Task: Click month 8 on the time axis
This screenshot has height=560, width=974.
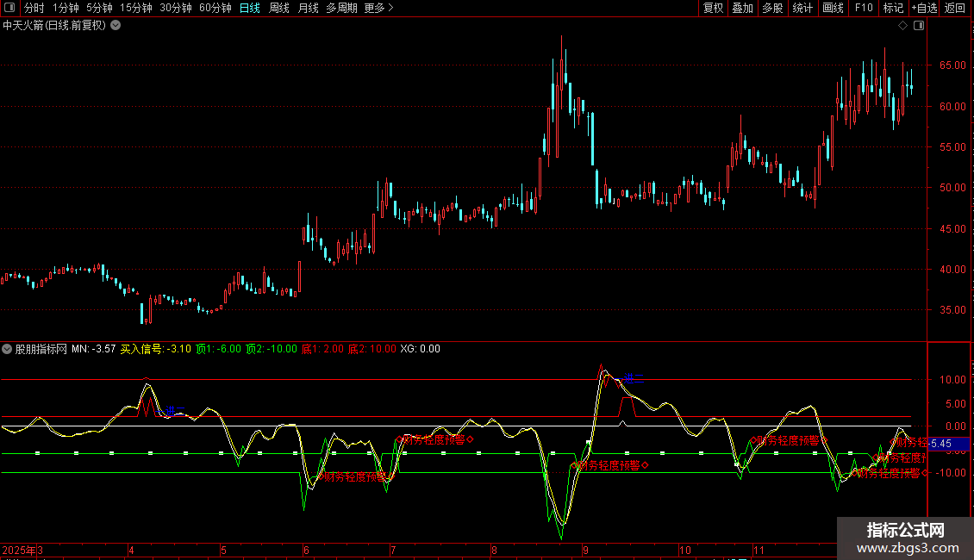Action: click(495, 551)
